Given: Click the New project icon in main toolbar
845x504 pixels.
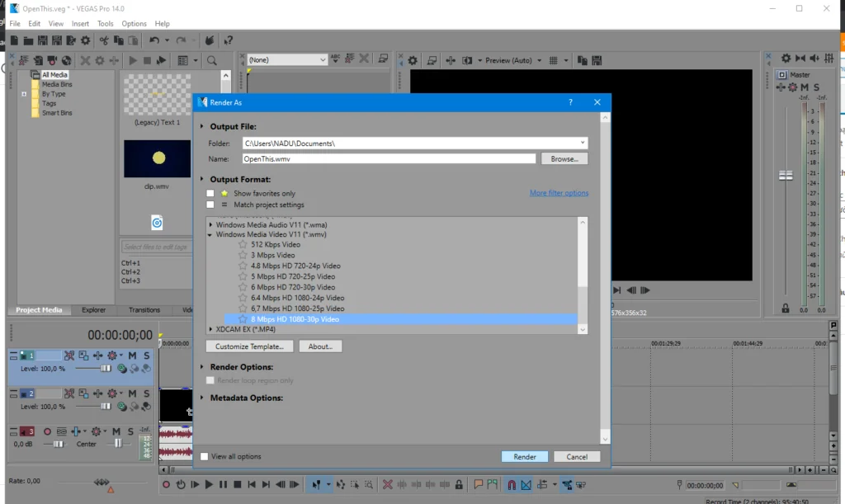Looking at the screenshot, I should tap(15, 40).
